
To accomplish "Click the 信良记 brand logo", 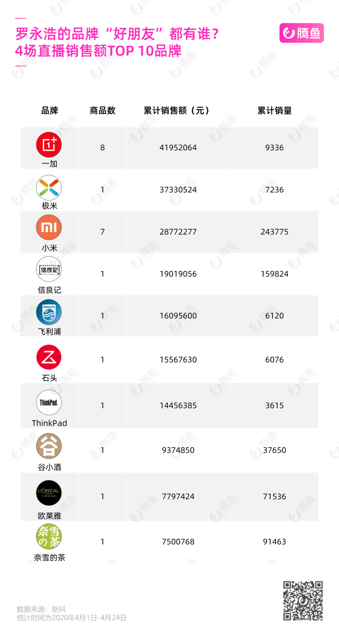I will 49,269.
